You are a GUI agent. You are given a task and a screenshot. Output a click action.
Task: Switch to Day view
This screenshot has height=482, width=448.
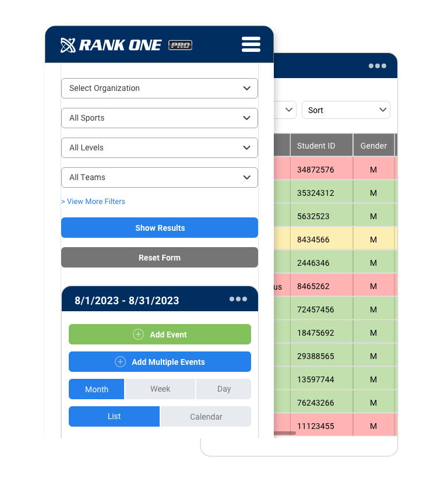click(224, 389)
